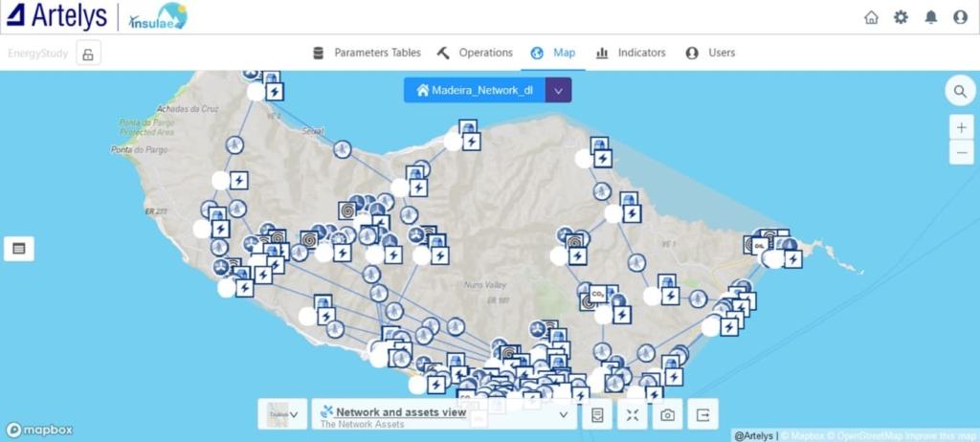
Task: Click the fit-to-view collapse arrows icon
Action: click(x=632, y=414)
